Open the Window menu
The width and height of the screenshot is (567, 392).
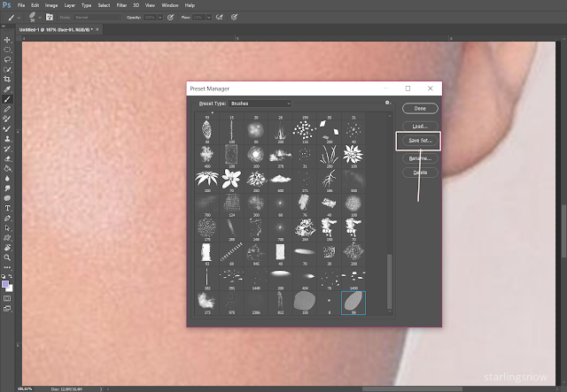pos(170,5)
